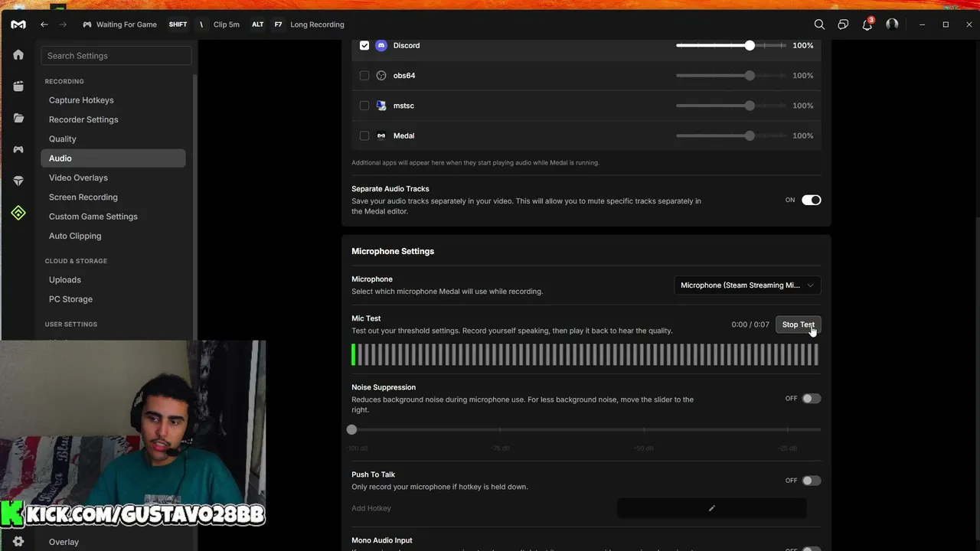980x551 pixels.
Task: Enable the Noise Suppression toggle
Action: pyautogui.click(x=811, y=399)
